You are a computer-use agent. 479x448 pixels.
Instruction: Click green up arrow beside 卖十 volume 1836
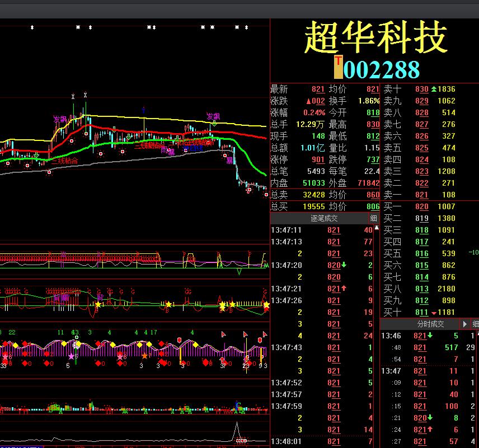pos(434,89)
